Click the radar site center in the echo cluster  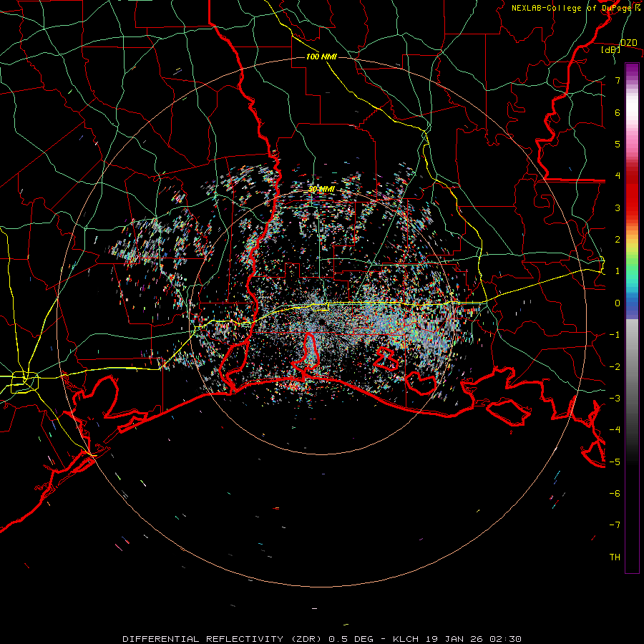321,322
